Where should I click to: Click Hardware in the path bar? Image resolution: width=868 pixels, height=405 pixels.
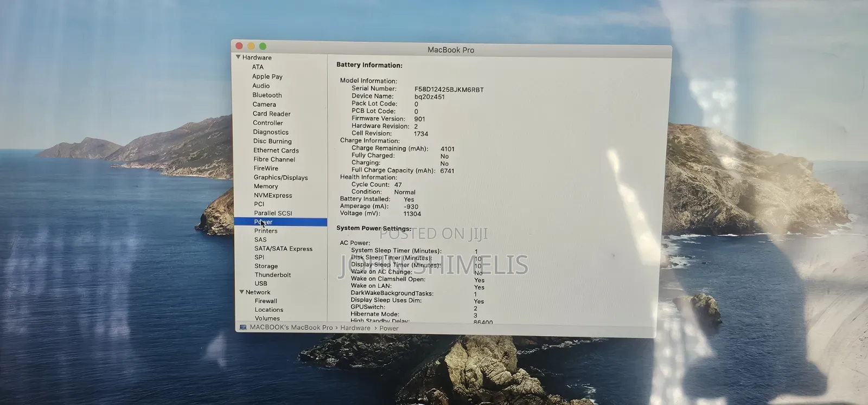click(x=355, y=328)
